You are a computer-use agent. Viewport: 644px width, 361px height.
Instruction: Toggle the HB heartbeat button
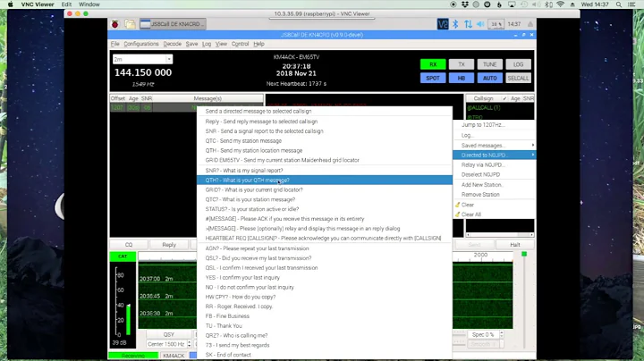(x=462, y=78)
